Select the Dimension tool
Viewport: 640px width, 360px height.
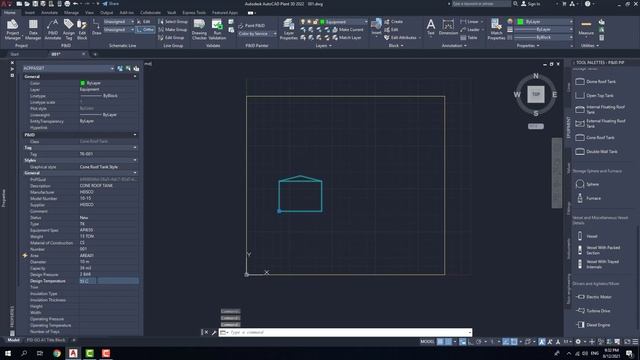448,27
